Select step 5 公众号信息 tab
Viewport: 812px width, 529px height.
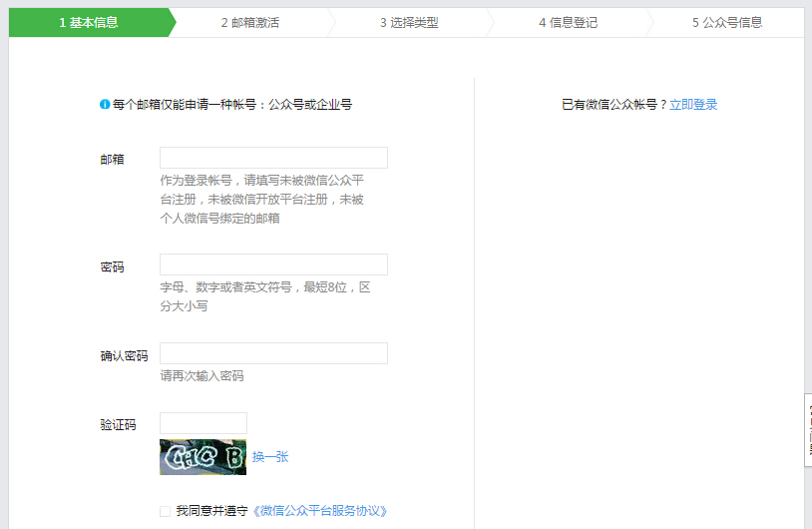727,22
